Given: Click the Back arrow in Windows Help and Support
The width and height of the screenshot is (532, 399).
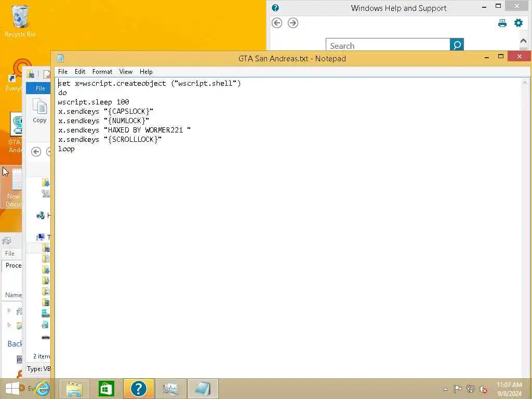Looking at the screenshot, I should pyautogui.click(x=277, y=23).
